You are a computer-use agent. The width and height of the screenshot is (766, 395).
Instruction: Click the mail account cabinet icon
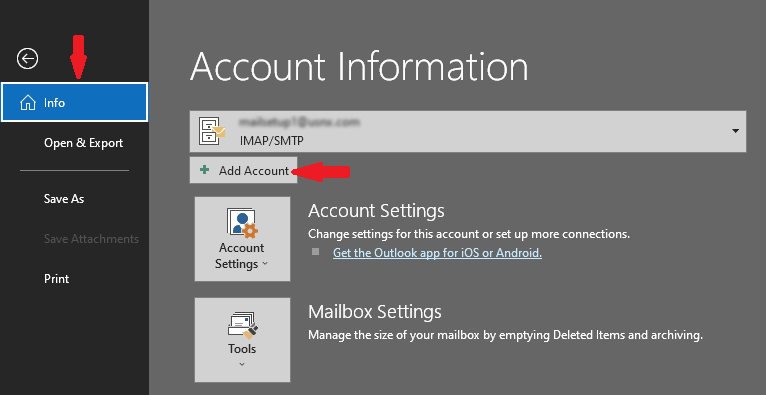(x=212, y=131)
